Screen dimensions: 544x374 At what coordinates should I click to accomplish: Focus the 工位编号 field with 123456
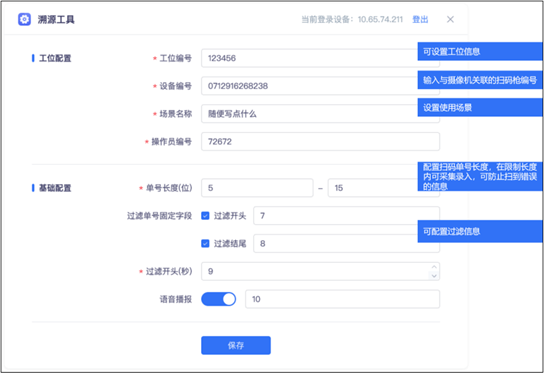pyautogui.click(x=320, y=58)
